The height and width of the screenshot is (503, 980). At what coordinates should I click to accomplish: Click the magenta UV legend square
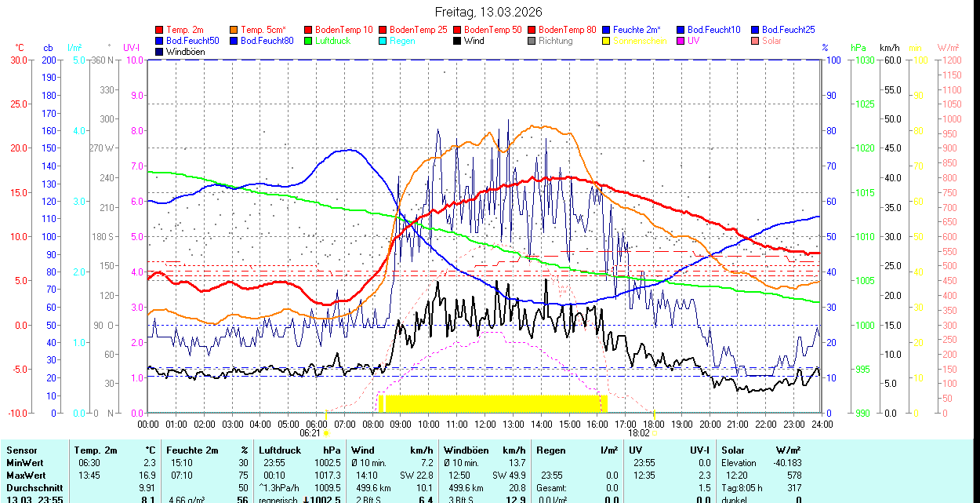[681, 41]
